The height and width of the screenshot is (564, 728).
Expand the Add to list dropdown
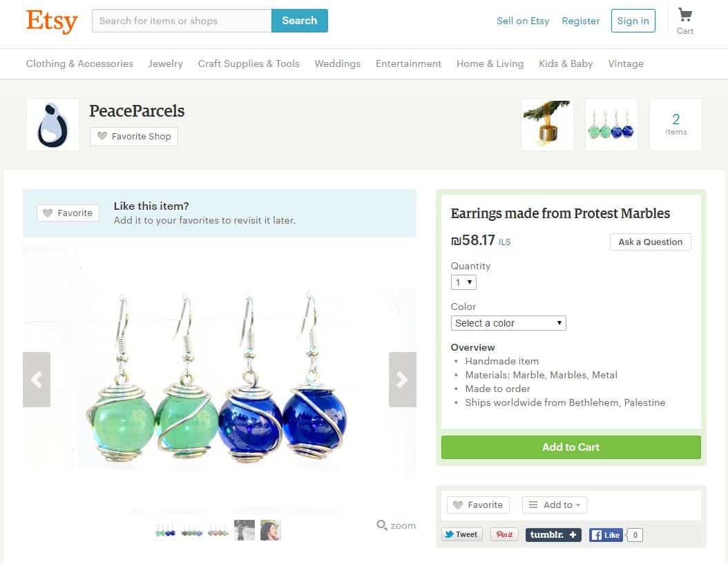pyautogui.click(x=555, y=505)
